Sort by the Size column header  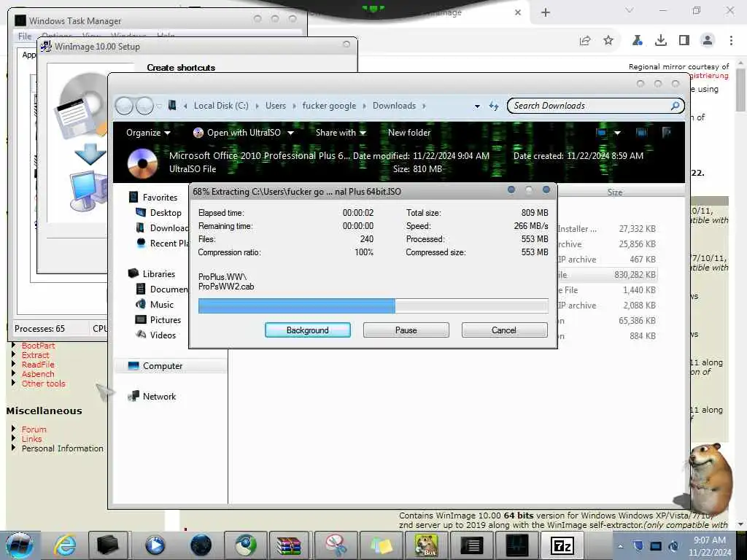click(614, 192)
